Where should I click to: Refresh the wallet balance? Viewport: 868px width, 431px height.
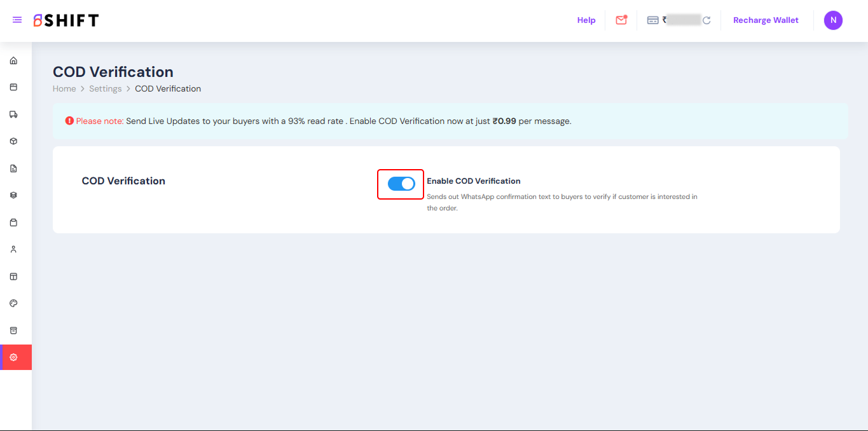(706, 20)
